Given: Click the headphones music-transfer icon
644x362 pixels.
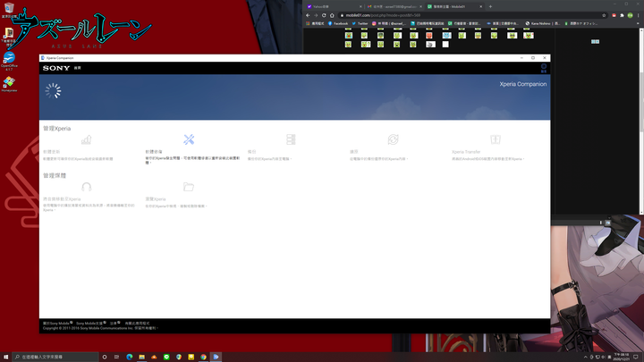Looking at the screenshot, I should 86,187.
